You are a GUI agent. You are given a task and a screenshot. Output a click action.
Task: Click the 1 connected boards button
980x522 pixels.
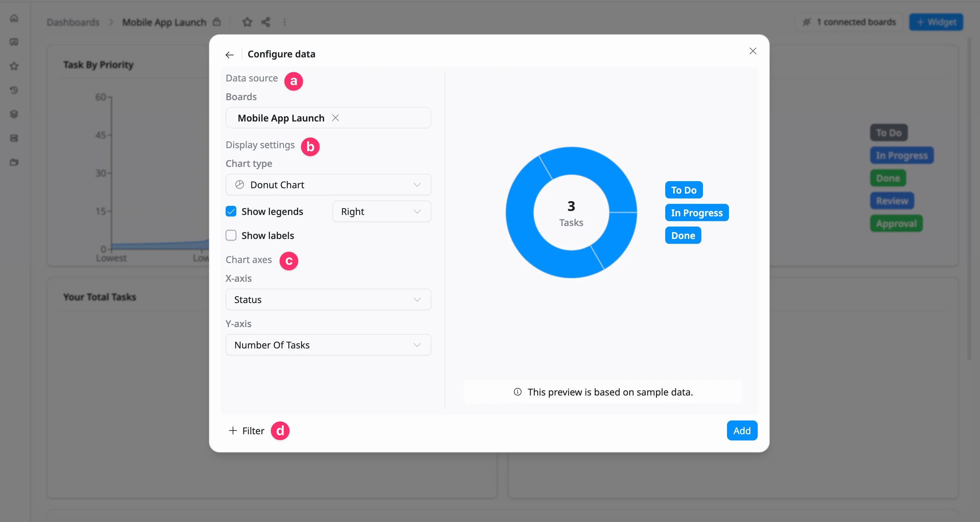[x=849, y=22]
